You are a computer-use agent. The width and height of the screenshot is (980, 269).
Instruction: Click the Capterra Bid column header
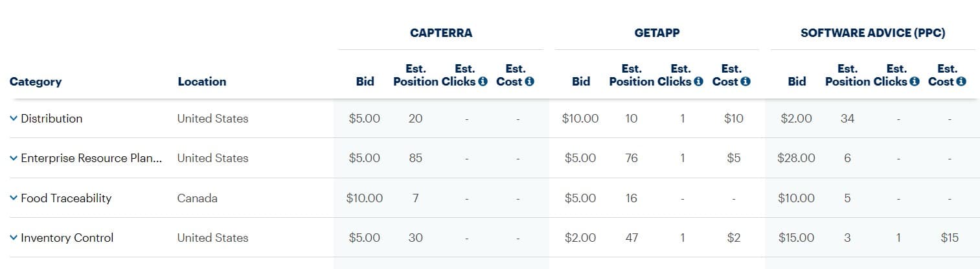365,82
